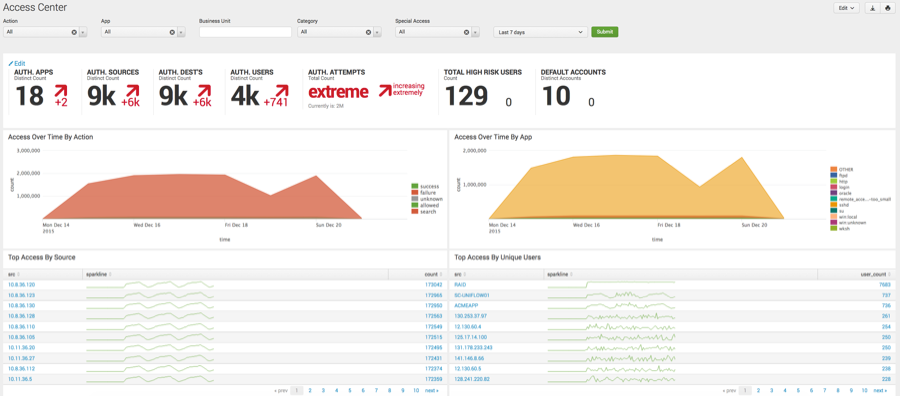The height and width of the screenshot is (397, 900).
Task: Expand the Action filter dropdown arrow
Action: click(x=83, y=32)
